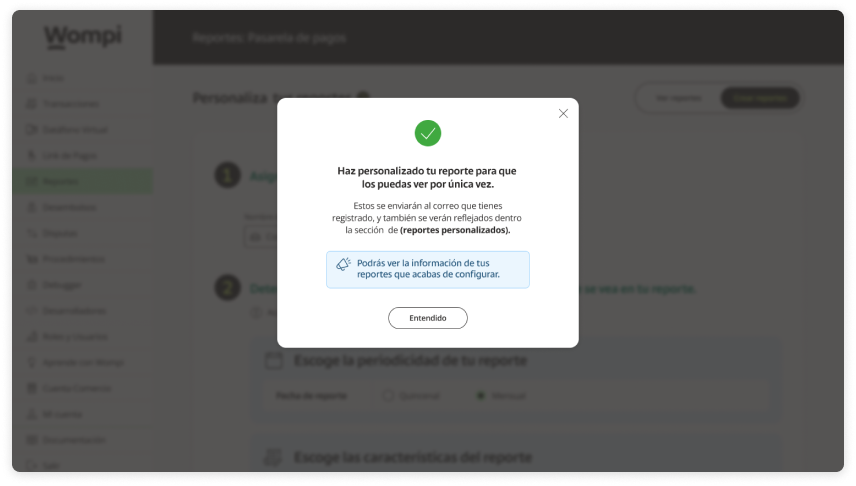Viewport: 856px width, 486px height.
Task: Click the blue info banner about configured reports
Action: [x=427, y=269]
